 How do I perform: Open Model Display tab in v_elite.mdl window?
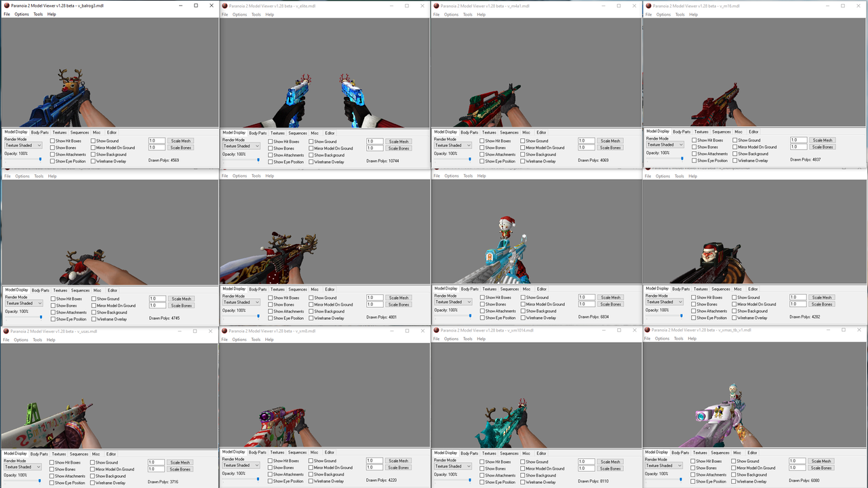(x=234, y=133)
